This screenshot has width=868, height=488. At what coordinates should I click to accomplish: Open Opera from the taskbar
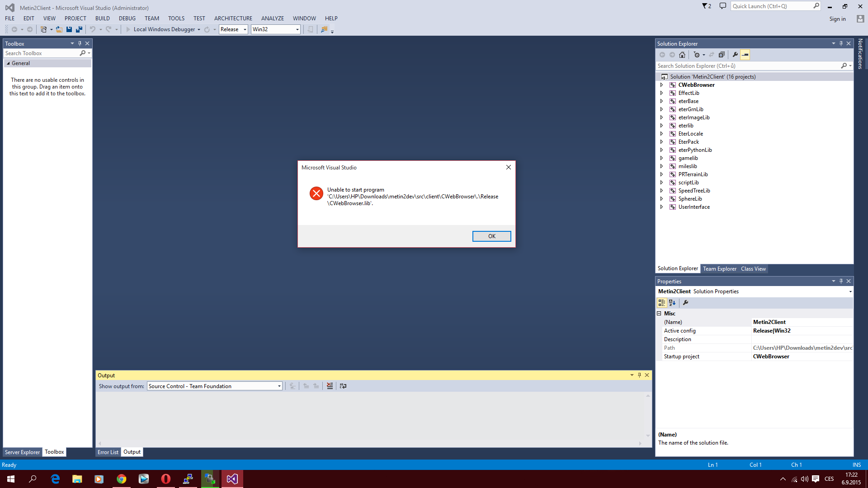tap(166, 479)
